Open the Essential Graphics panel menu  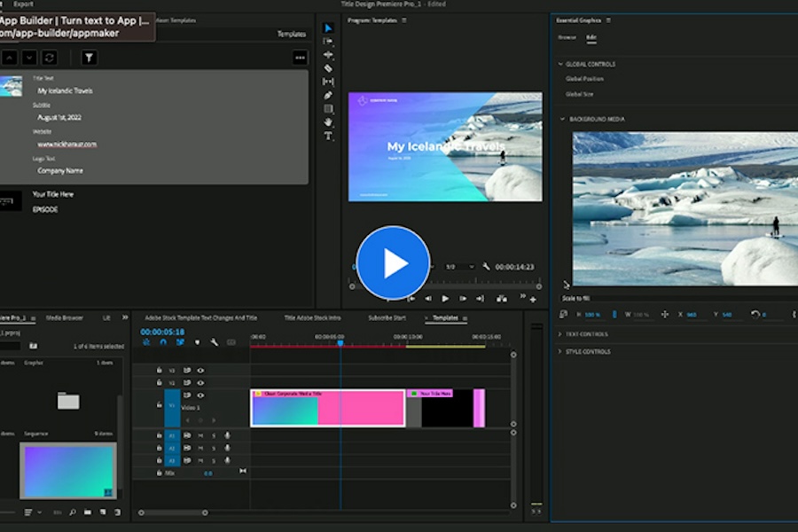coord(608,20)
